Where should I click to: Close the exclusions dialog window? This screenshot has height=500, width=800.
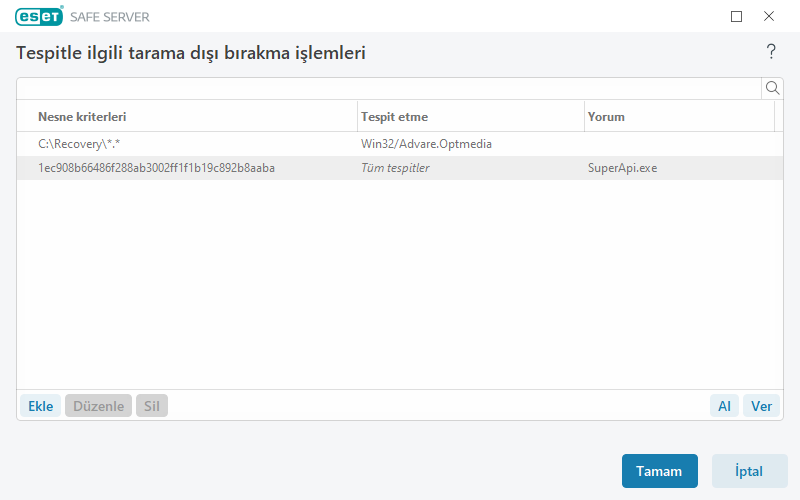769,16
